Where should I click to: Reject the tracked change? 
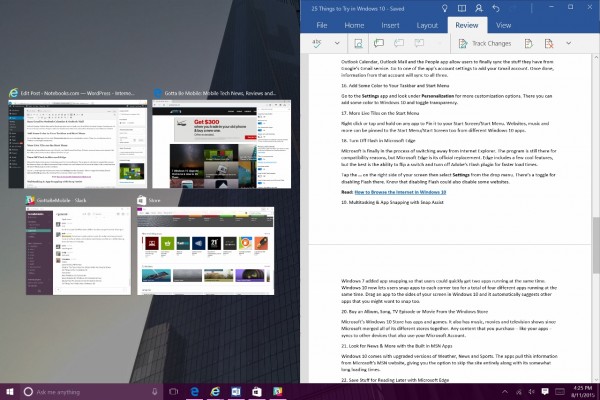click(x=549, y=44)
